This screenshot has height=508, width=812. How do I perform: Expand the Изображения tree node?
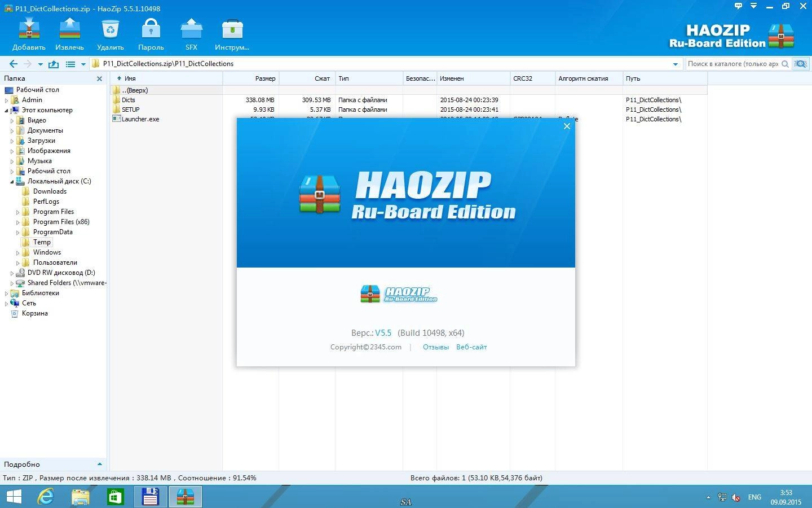[12, 151]
